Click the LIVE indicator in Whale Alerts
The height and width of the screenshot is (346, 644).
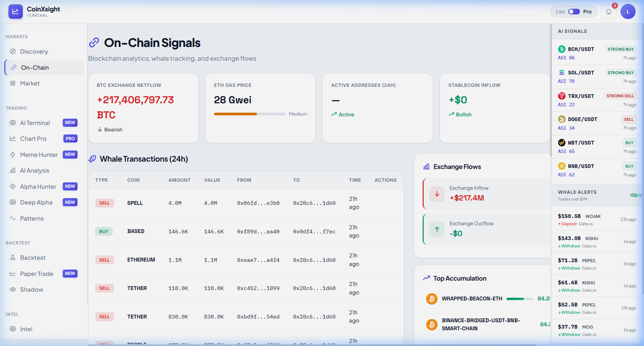click(636, 195)
